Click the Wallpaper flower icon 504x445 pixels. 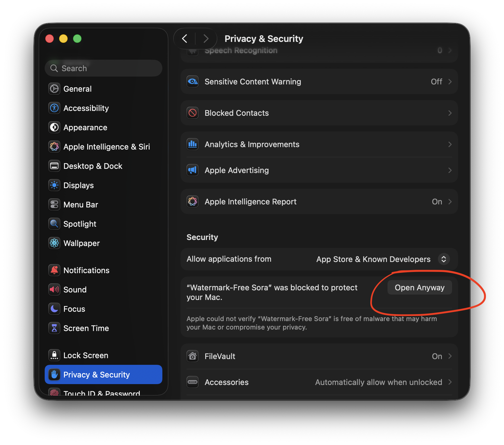point(54,243)
